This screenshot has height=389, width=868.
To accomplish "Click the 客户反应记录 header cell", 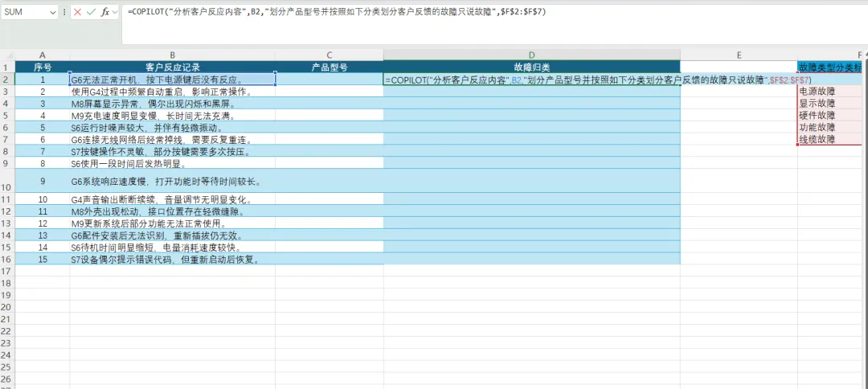I will tap(173, 67).
